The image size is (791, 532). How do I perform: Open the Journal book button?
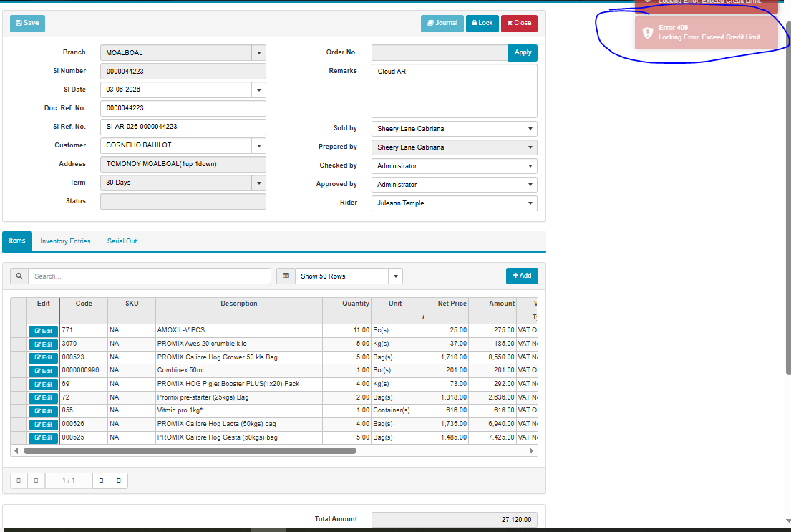point(442,23)
